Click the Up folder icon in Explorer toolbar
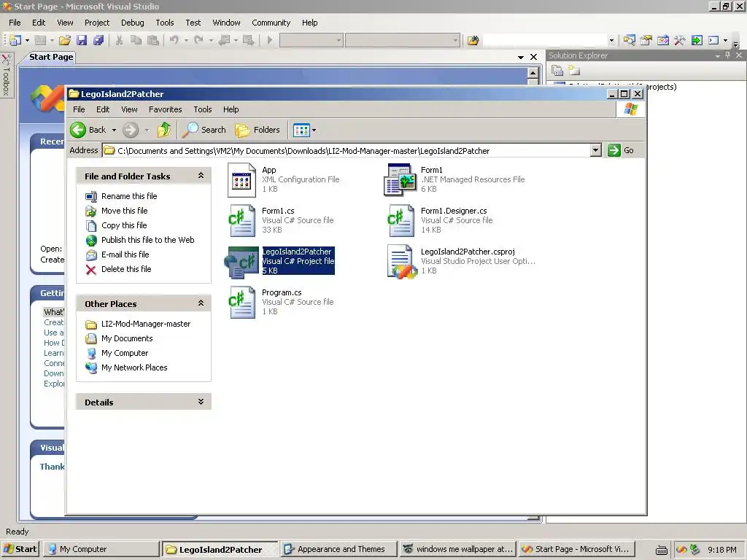This screenshot has height=560, width=747. click(x=164, y=130)
